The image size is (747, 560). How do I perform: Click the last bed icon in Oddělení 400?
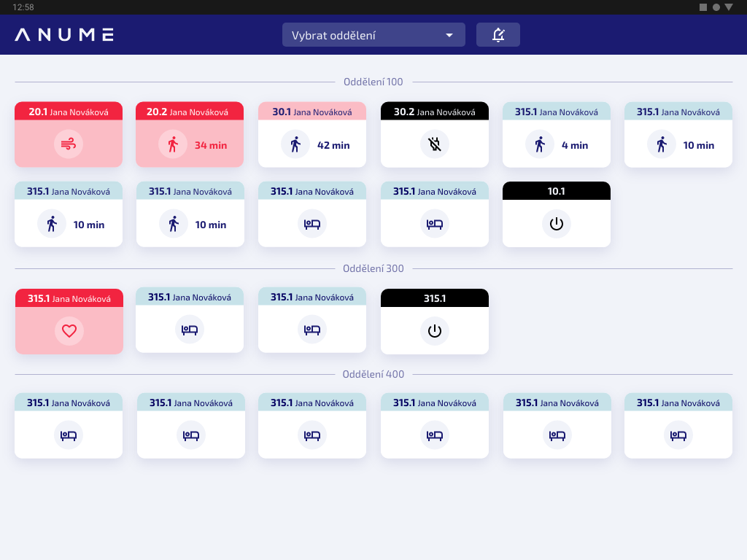pyautogui.click(x=678, y=435)
